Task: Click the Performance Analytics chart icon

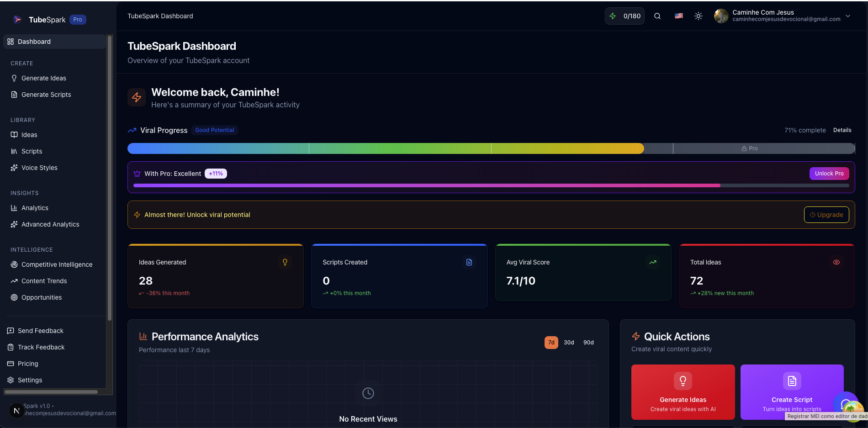Action: pyautogui.click(x=143, y=336)
